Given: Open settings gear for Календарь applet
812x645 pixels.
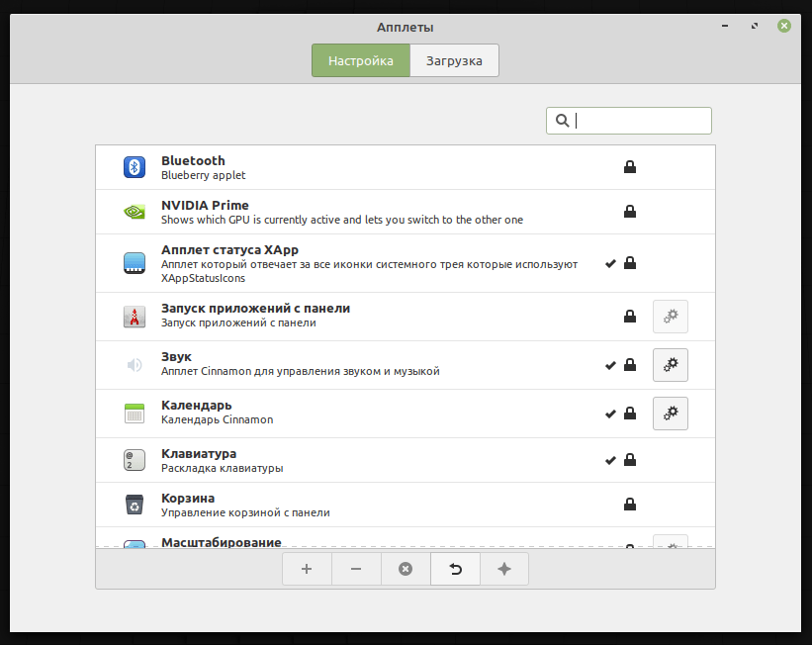Looking at the screenshot, I should coord(671,414).
